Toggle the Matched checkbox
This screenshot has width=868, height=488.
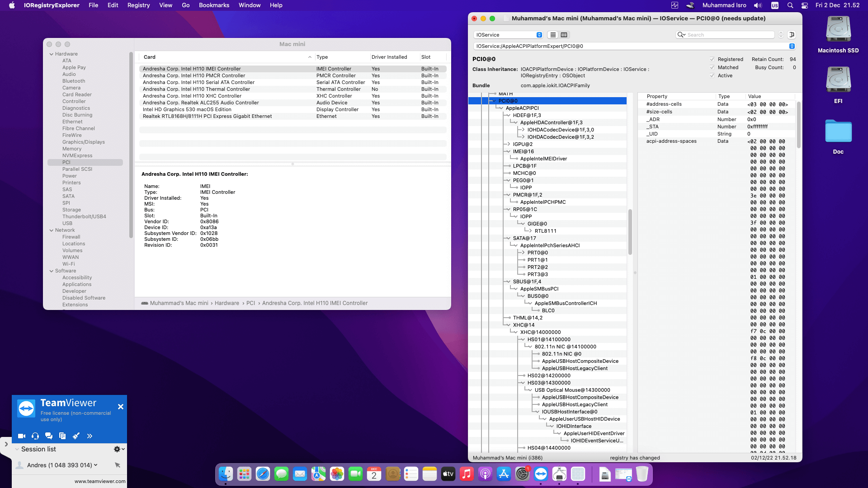tap(712, 67)
